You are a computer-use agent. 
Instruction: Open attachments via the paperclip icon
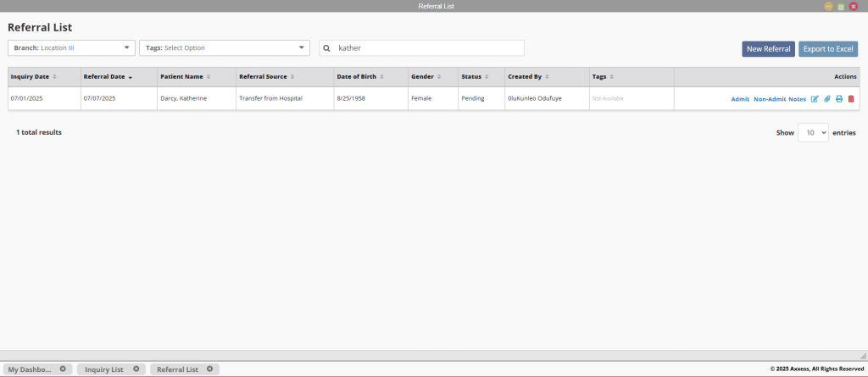click(827, 99)
